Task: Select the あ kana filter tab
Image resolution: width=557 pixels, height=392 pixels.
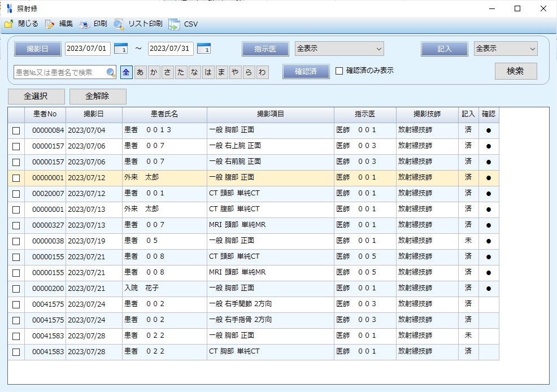Action: 140,72
